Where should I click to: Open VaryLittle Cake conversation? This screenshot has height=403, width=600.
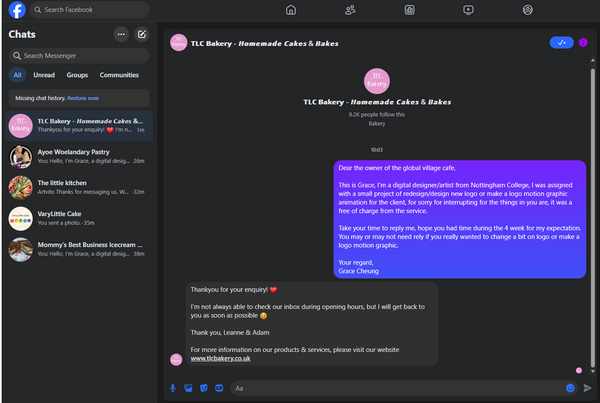click(x=79, y=219)
